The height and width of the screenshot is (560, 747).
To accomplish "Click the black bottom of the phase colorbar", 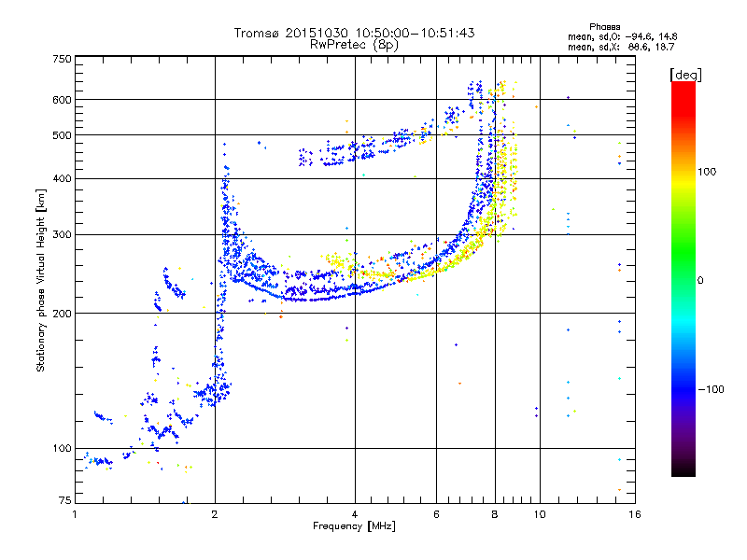I will 684,469.
